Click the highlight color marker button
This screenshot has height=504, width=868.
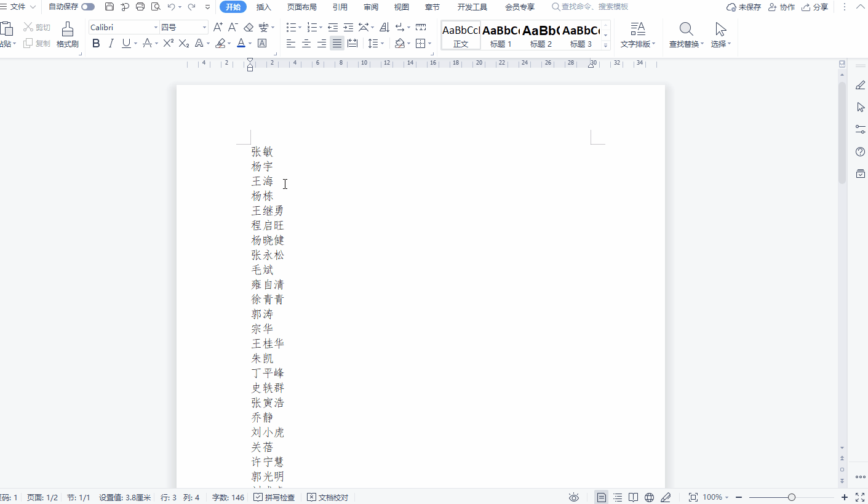pos(220,43)
